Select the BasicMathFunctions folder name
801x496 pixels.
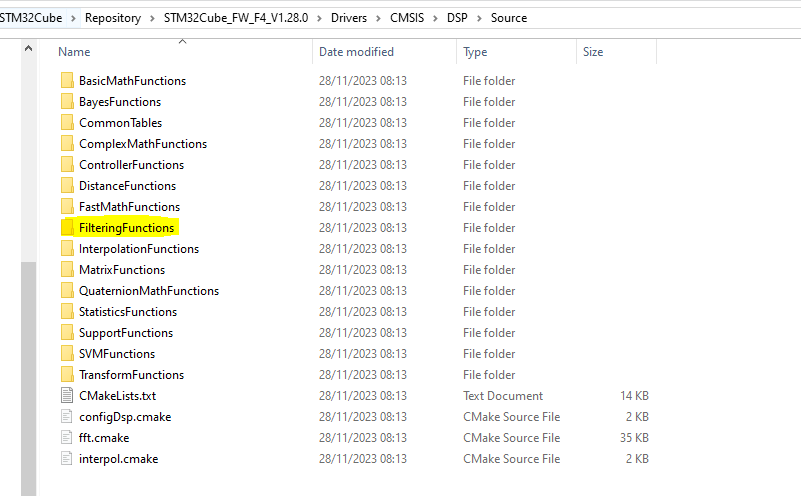(132, 81)
